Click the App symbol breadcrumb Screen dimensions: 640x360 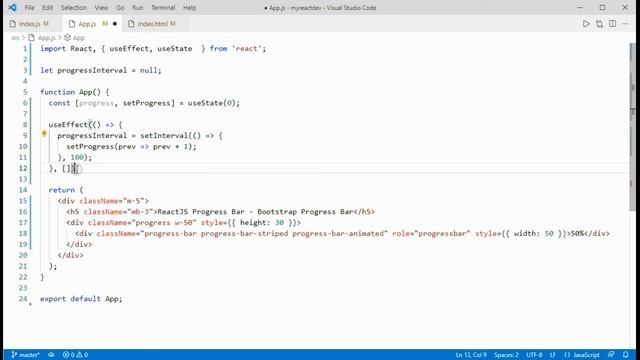click(x=78, y=38)
